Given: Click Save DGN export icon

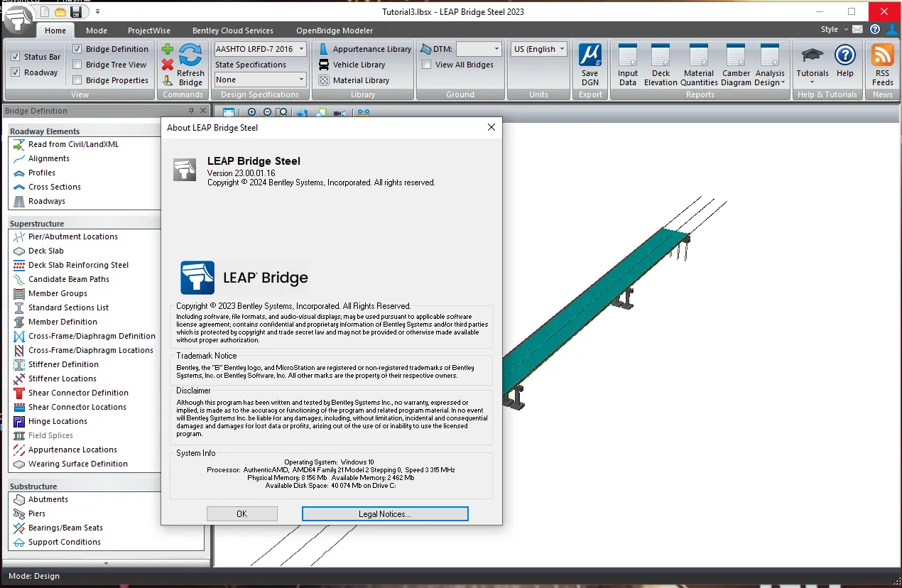Looking at the screenshot, I should point(590,65).
